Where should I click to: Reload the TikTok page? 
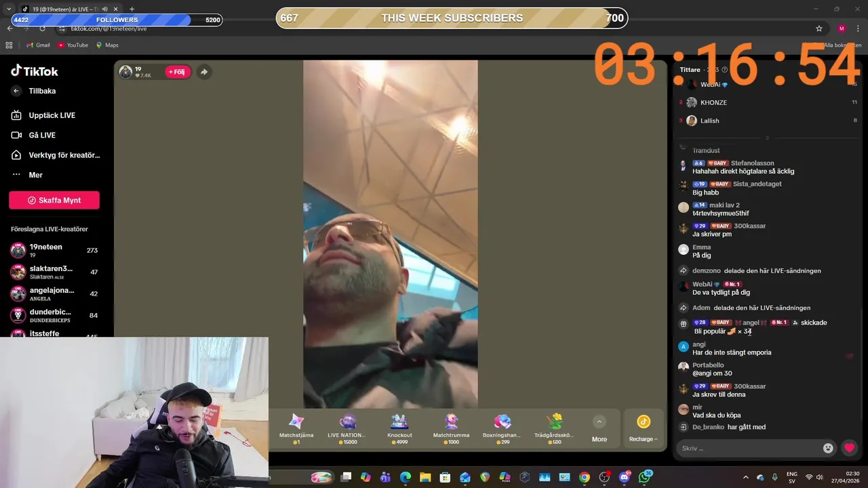click(43, 28)
